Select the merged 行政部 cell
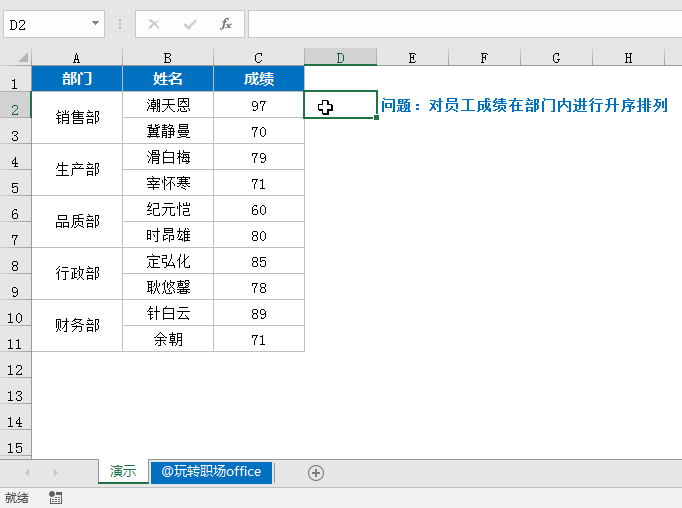This screenshot has height=508, width=682. coord(77,274)
